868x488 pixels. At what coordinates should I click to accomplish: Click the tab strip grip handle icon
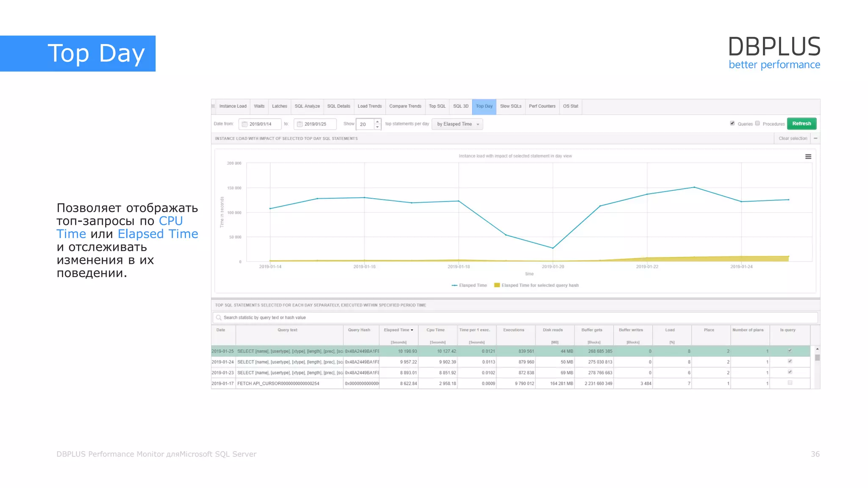(x=213, y=106)
